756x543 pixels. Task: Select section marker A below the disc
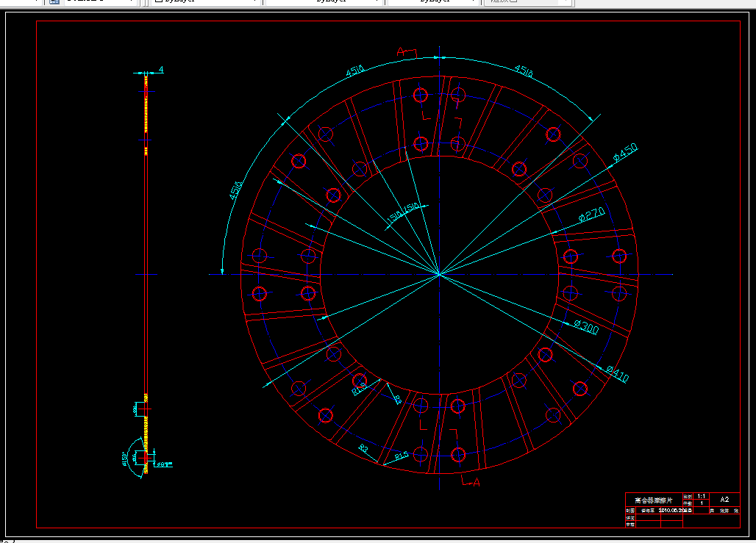(477, 482)
